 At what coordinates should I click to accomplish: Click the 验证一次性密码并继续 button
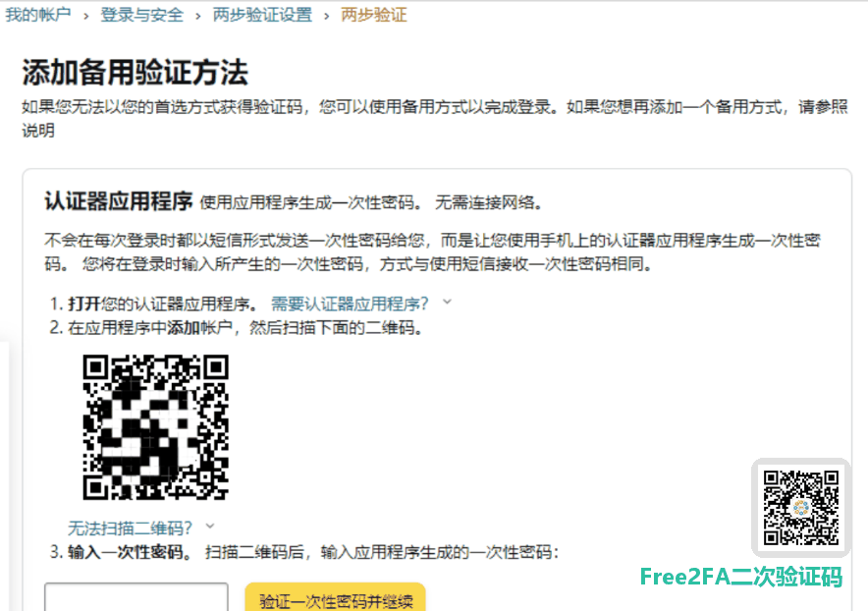coord(336,597)
